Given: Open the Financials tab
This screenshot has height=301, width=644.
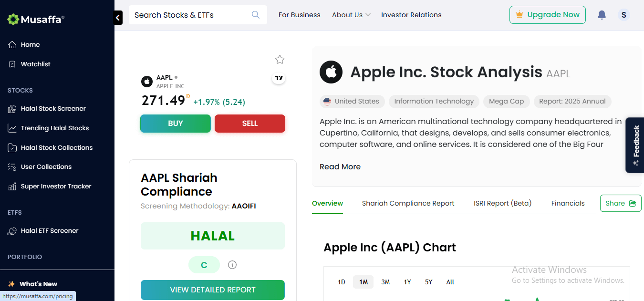Looking at the screenshot, I should [568, 203].
